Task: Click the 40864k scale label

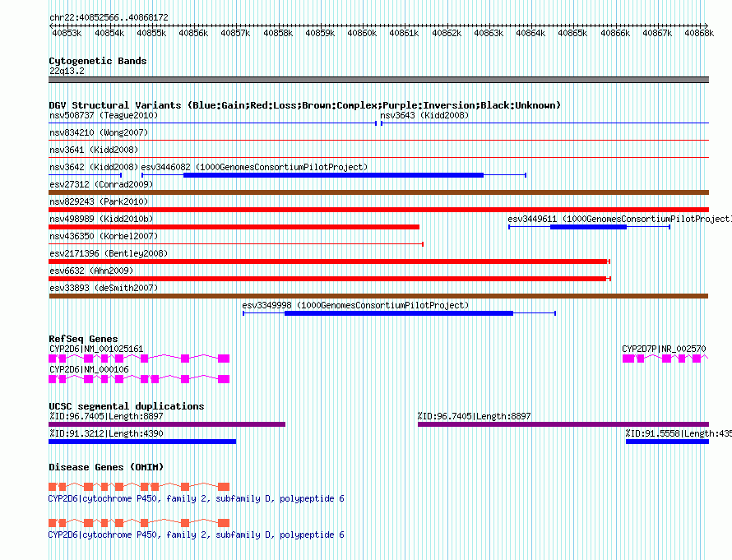Action: pyautogui.click(x=530, y=33)
